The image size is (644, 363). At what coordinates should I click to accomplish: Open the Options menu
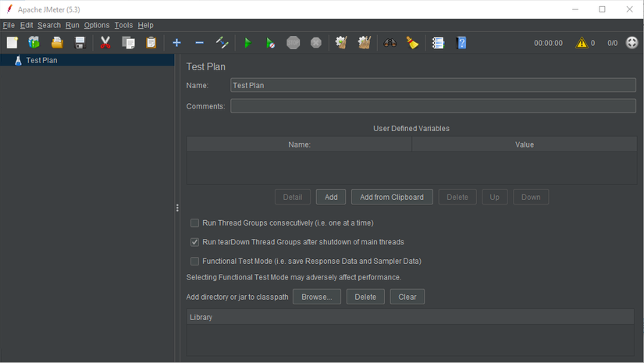point(97,25)
